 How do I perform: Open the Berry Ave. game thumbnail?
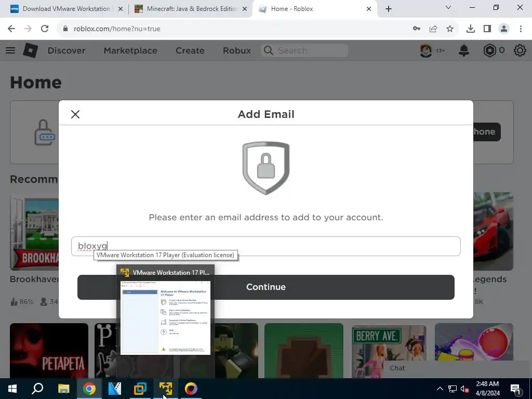click(389, 351)
